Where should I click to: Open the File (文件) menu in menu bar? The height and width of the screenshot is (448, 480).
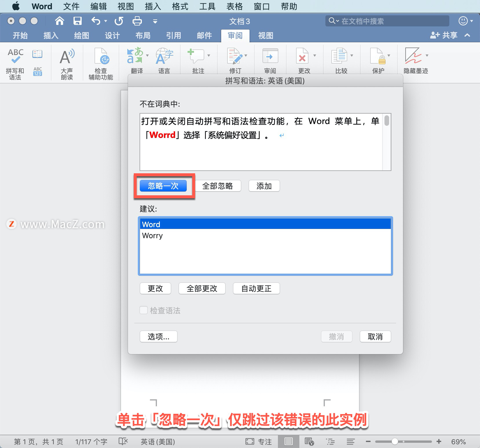click(x=71, y=6)
